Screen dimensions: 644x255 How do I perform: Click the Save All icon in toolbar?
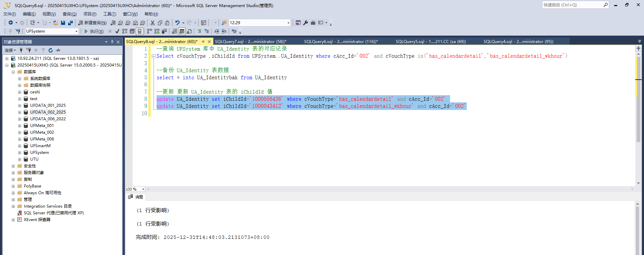[x=70, y=23]
